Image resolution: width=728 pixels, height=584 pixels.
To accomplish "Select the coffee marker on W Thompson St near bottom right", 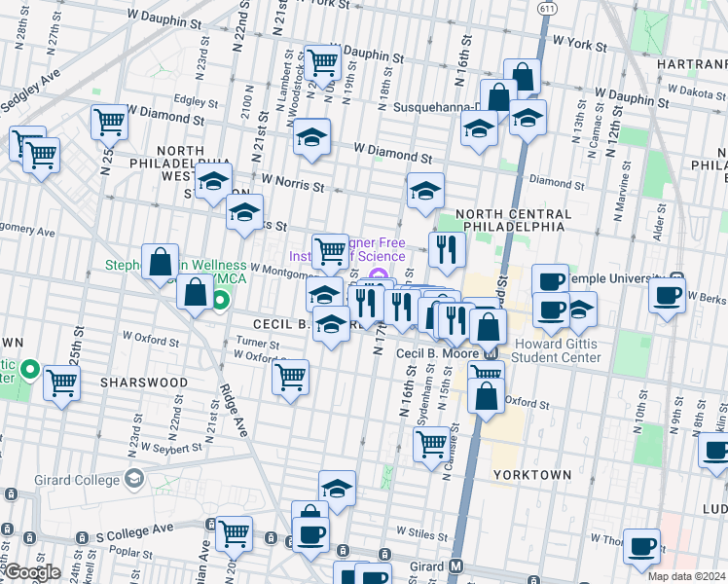I will 641,547.
